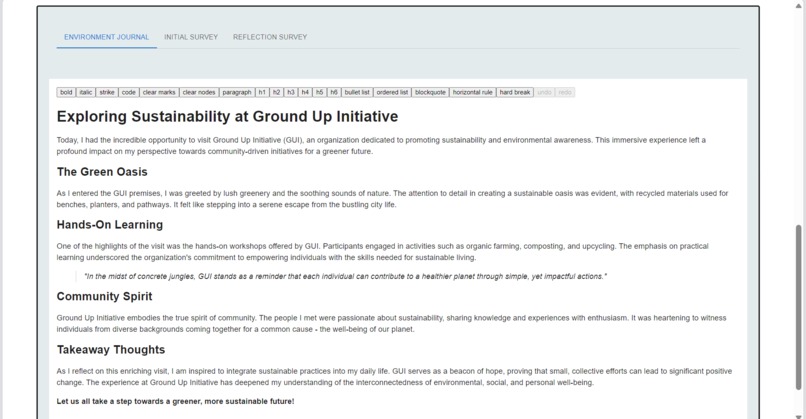Viewport: 806px width, 419px height.
Task: Toggle inline code formatting
Action: coord(129,93)
